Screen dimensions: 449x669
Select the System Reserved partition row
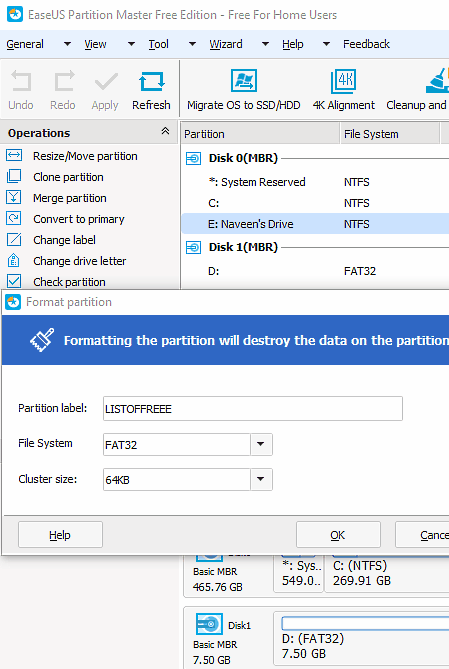[x=315, y=182]
